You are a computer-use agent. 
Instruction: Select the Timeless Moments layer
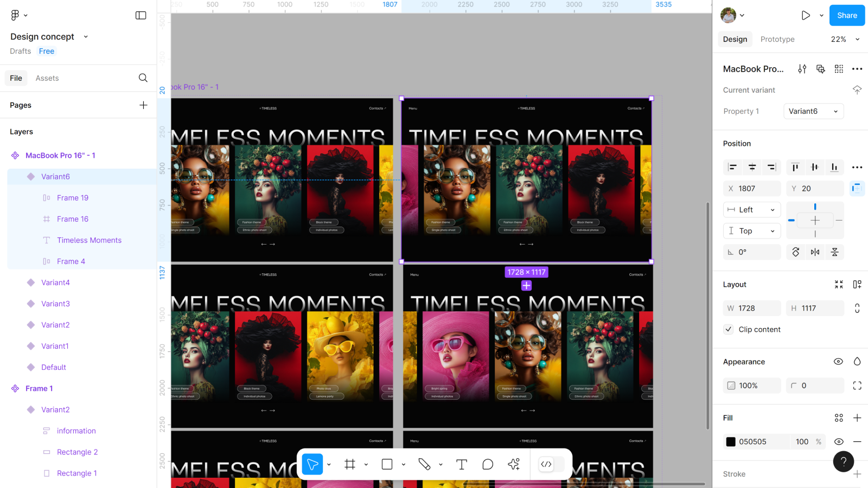(89, 240)
